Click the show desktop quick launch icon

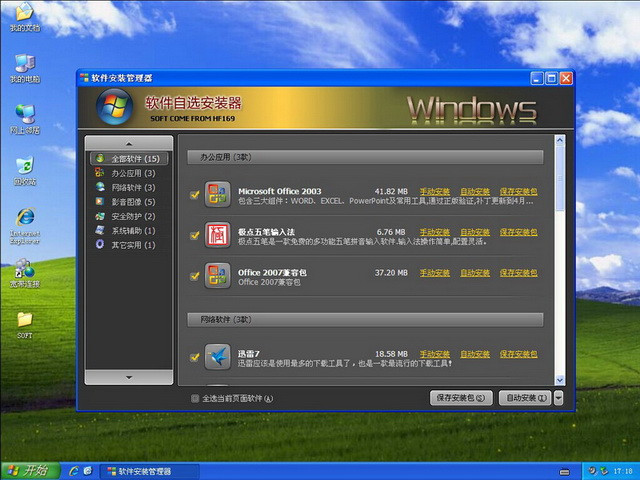click(x=88, y=471)
